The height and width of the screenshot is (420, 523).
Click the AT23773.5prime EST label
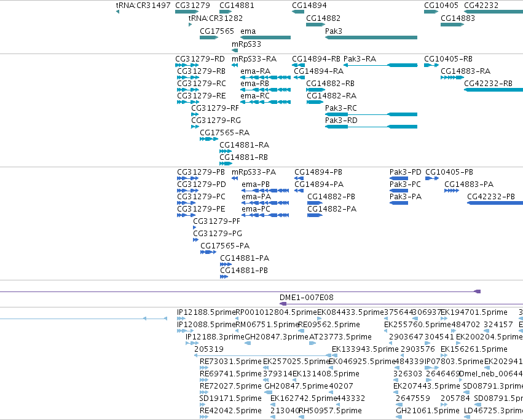(x=340, y=337)
